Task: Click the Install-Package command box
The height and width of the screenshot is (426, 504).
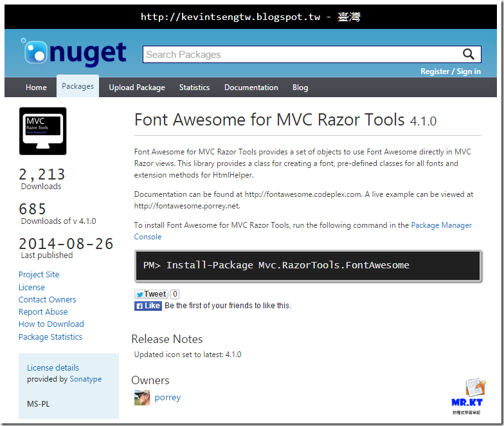Action: tap(308, 266)
